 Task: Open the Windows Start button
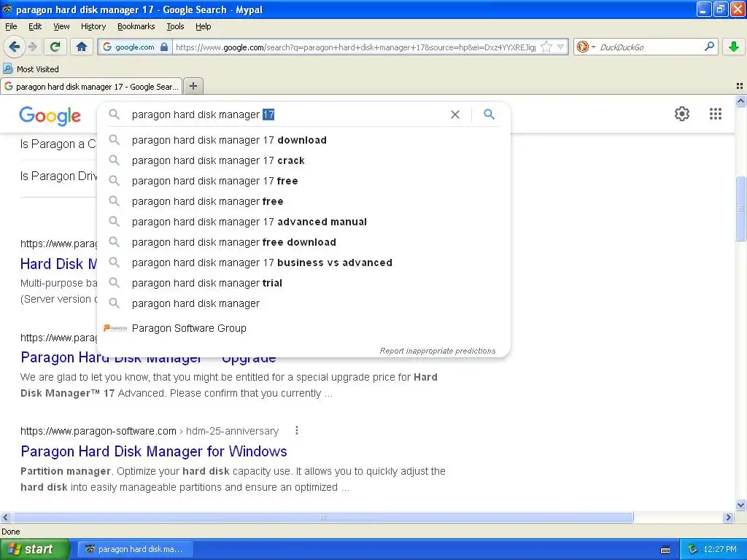click(x=34, y=549)
